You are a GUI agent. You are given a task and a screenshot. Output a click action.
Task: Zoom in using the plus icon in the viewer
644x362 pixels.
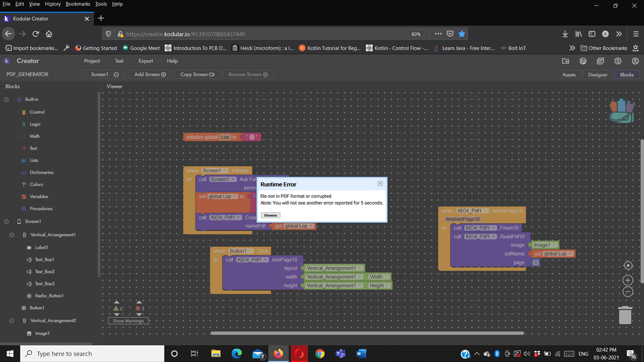coord(628,280)
